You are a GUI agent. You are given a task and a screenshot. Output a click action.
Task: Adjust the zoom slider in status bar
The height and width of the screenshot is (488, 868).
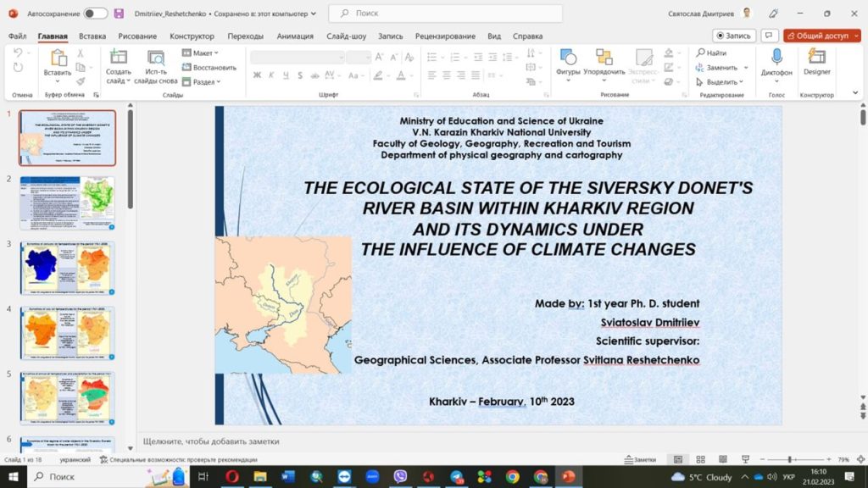click(x=790, y=459)
